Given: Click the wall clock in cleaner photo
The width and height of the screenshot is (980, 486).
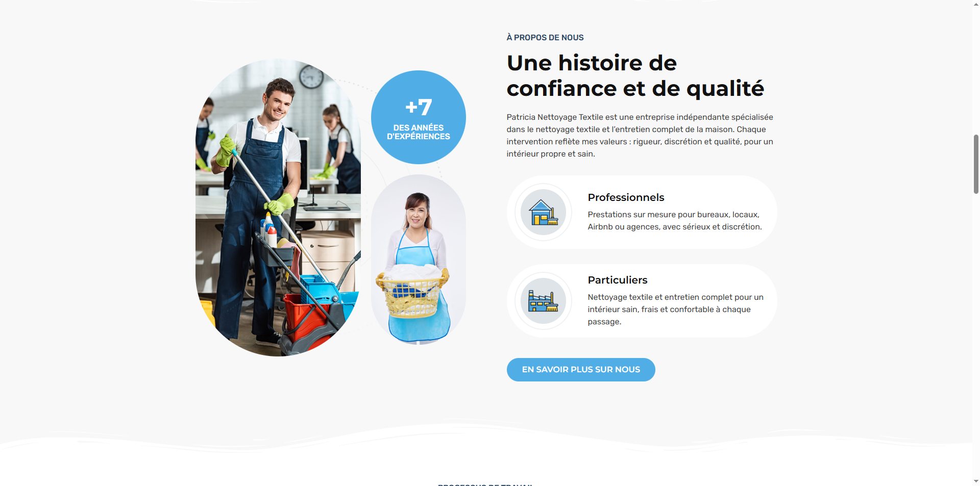Looking at the screenshot, I should pos(311,77).
